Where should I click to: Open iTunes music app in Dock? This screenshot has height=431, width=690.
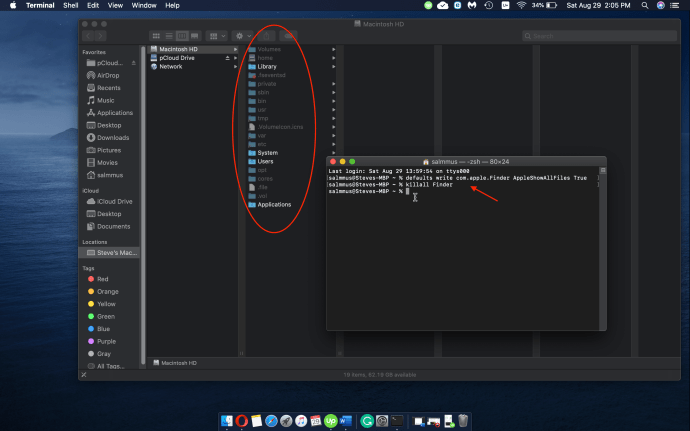click(301, 421)
